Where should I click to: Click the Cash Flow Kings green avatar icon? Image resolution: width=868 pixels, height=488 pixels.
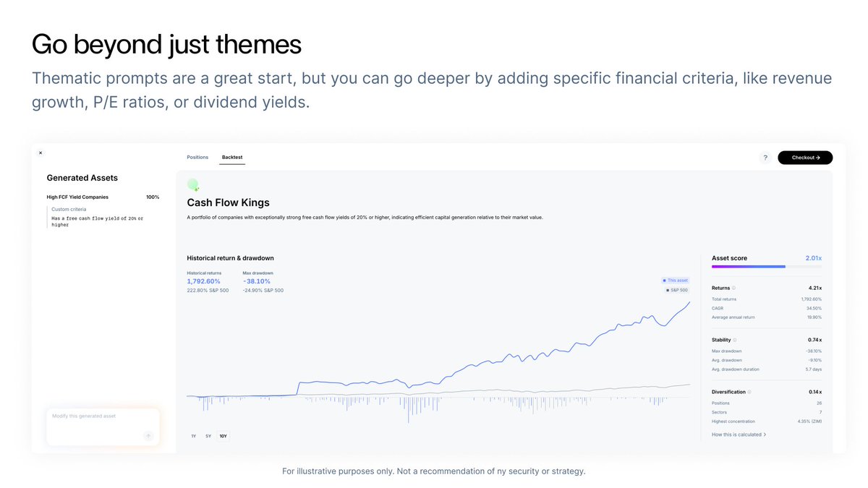tap(192, 184)
